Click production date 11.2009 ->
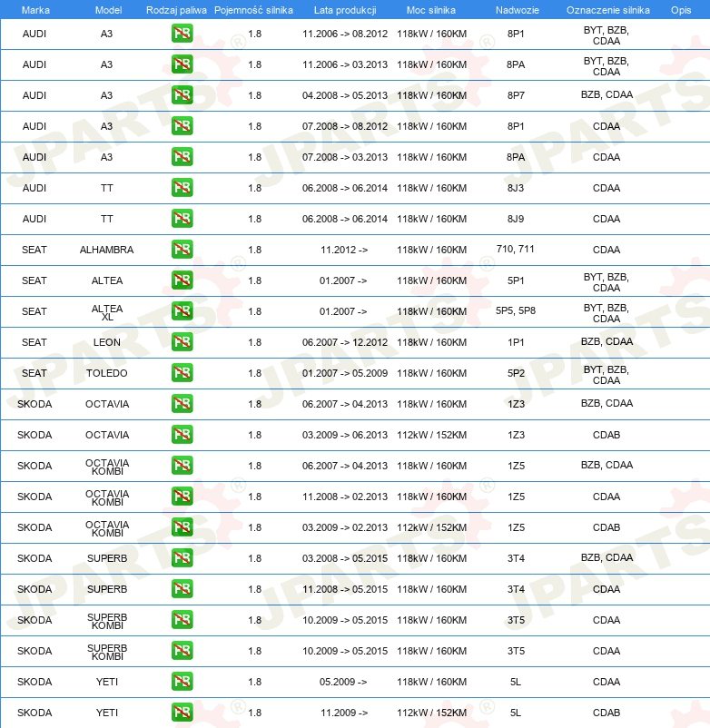 coord(344,713)
